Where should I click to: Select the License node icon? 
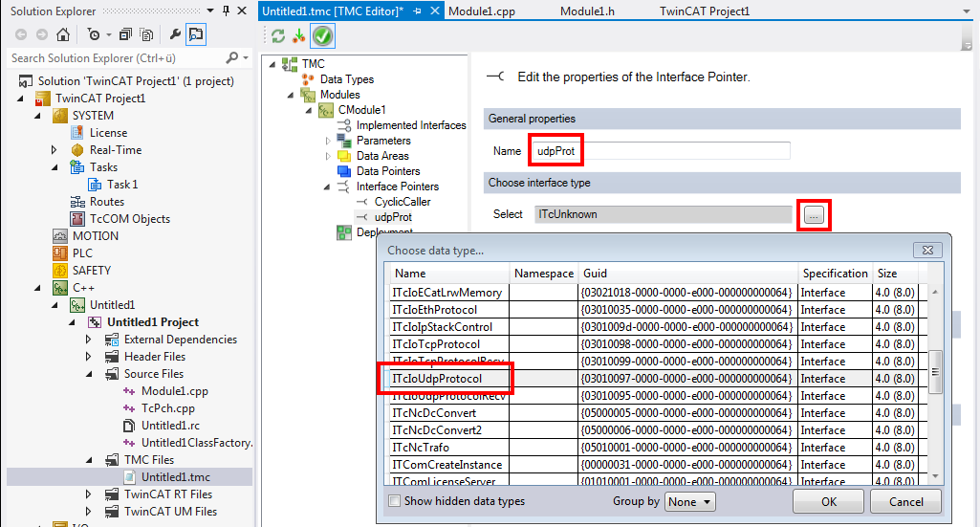click(x=76, y=133)
